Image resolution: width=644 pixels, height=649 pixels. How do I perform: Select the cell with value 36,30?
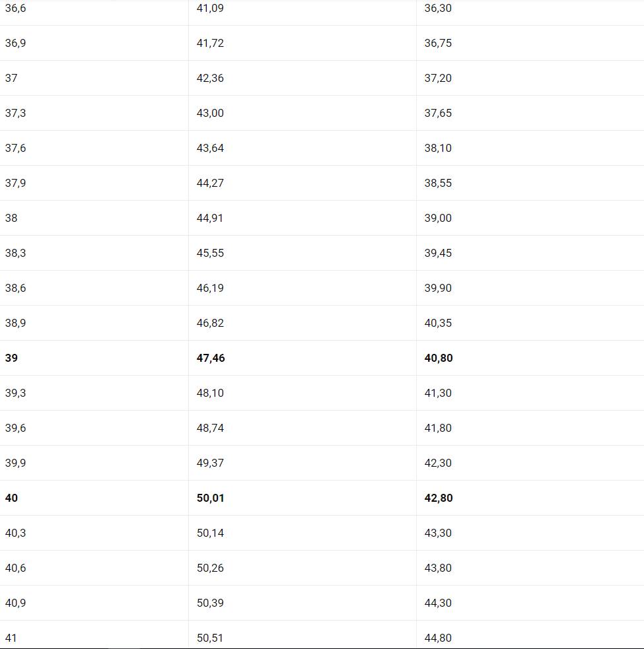click(x=438, y=9)
